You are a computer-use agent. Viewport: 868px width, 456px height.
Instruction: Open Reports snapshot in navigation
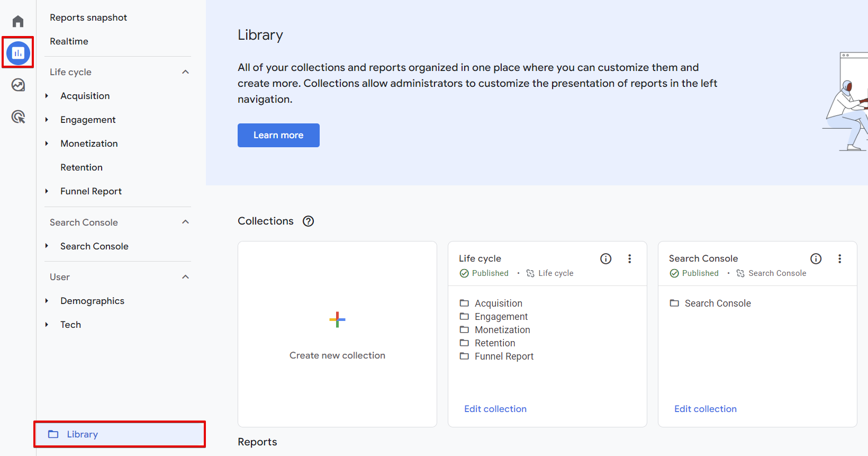88,17
